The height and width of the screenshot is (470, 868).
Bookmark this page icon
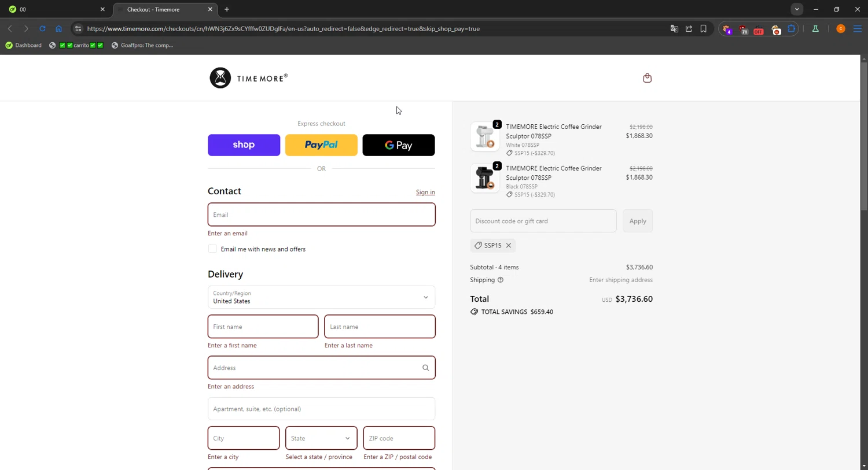(704, 28)
